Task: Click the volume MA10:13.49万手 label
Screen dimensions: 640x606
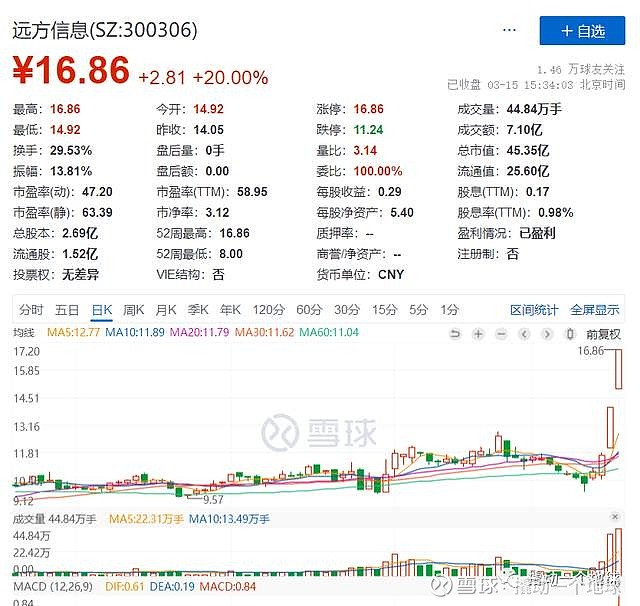Action: [229, 519]
